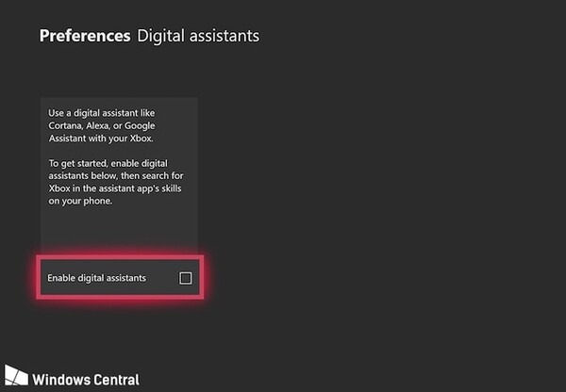Click the empty space between paragraph and checkbox row

(118, 231)
